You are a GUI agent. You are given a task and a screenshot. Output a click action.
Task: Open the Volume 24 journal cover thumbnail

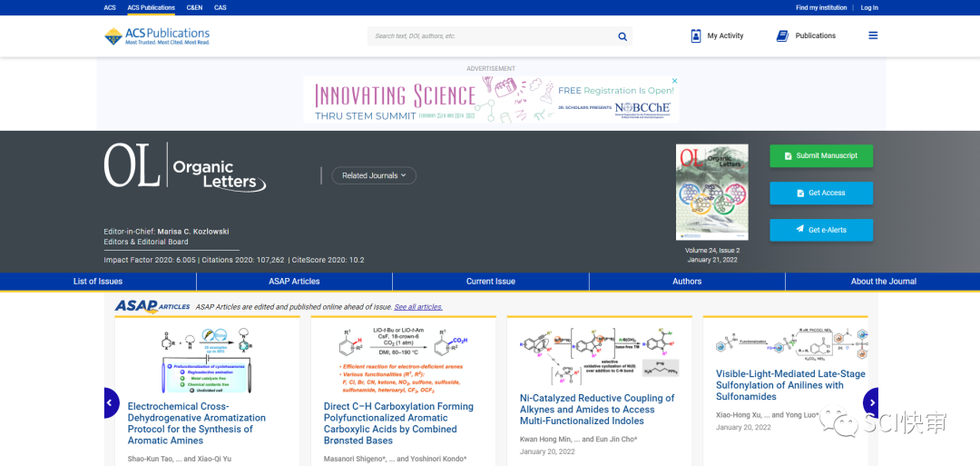point(712,192)
